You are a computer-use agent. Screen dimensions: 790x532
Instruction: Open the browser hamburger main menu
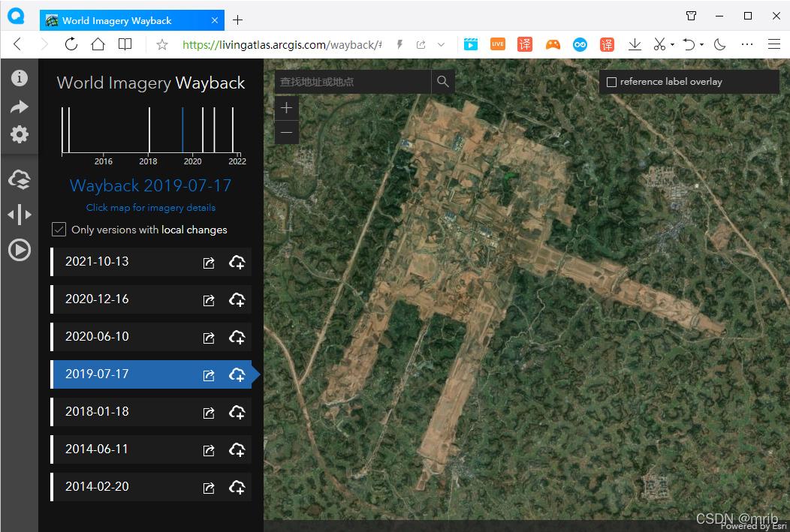pos(774,44)
